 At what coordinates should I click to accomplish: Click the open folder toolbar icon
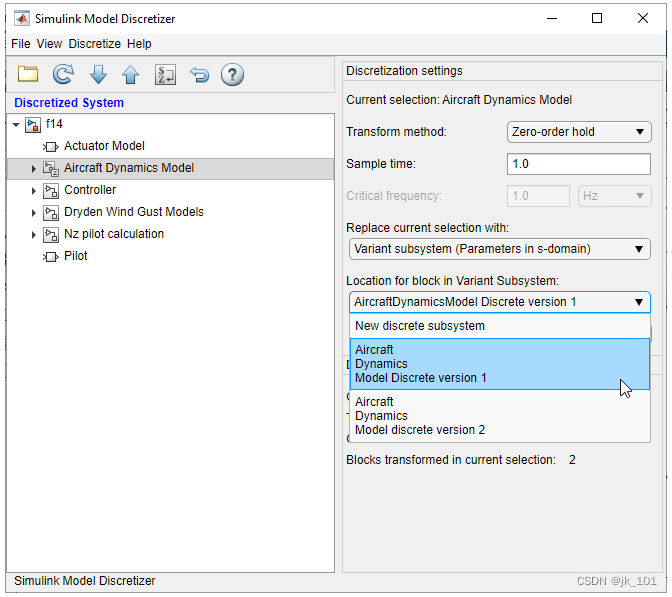coord(27,74)
